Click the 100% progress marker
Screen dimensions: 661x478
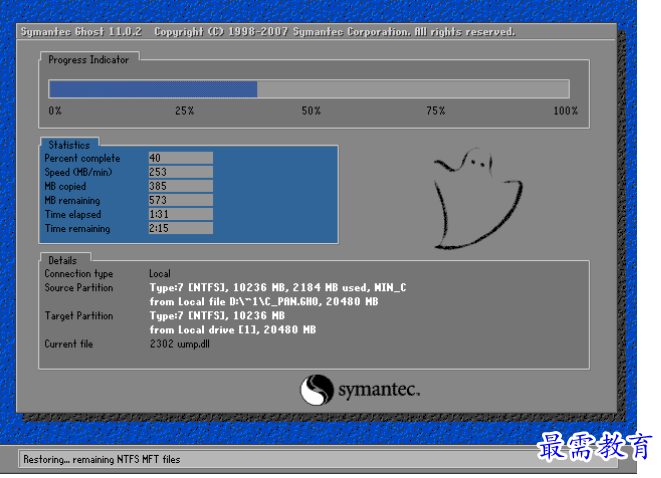565,111
